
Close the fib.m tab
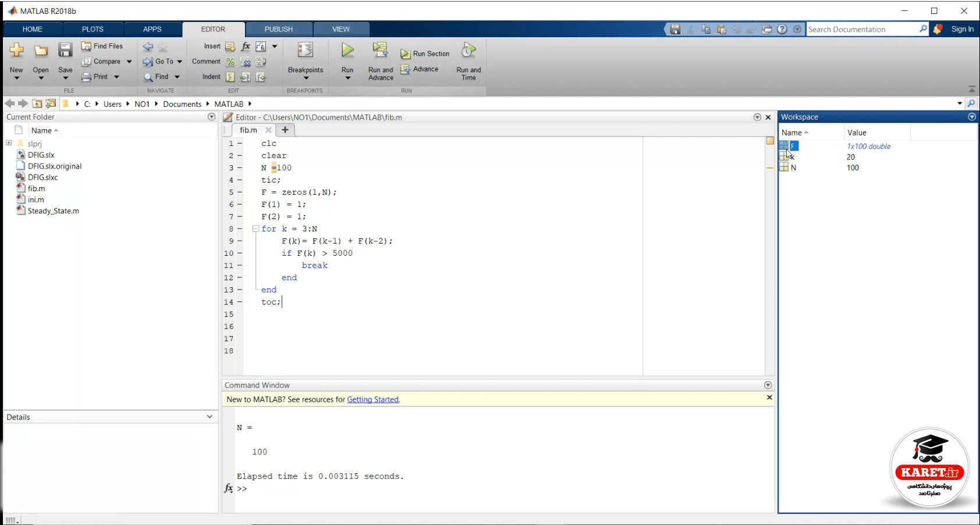tap(268, 130)
